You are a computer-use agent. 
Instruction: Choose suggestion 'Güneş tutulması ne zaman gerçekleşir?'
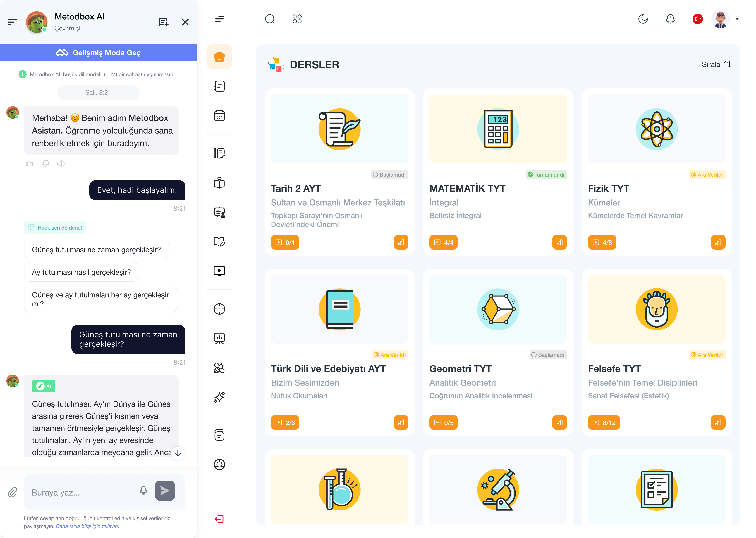pos(96,250)
